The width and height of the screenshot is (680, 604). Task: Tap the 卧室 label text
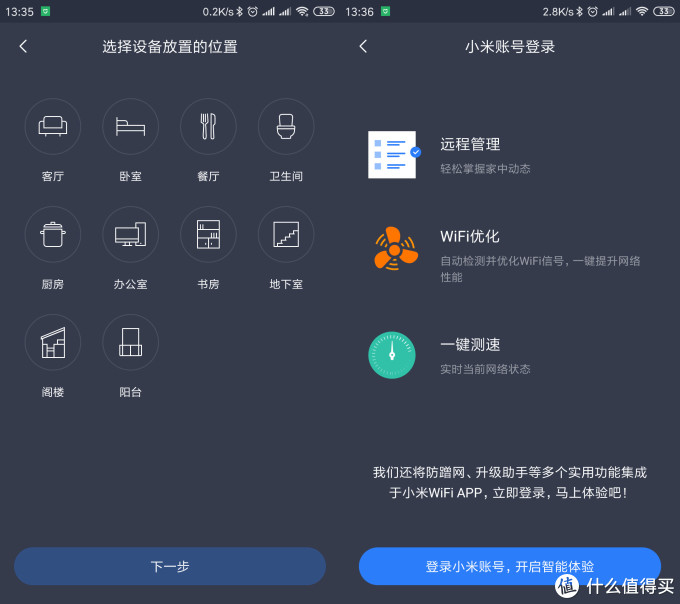click(130, 176)
